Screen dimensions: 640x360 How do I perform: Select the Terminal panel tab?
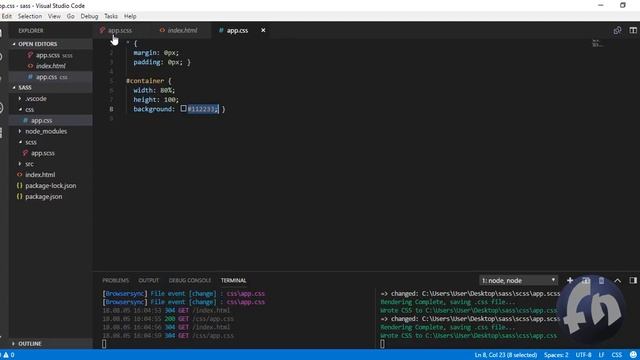click(233, 280)
